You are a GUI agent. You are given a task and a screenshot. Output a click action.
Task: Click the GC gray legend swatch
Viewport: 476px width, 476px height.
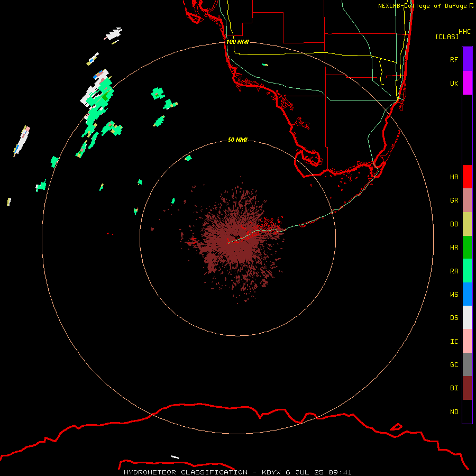point(467,364)
